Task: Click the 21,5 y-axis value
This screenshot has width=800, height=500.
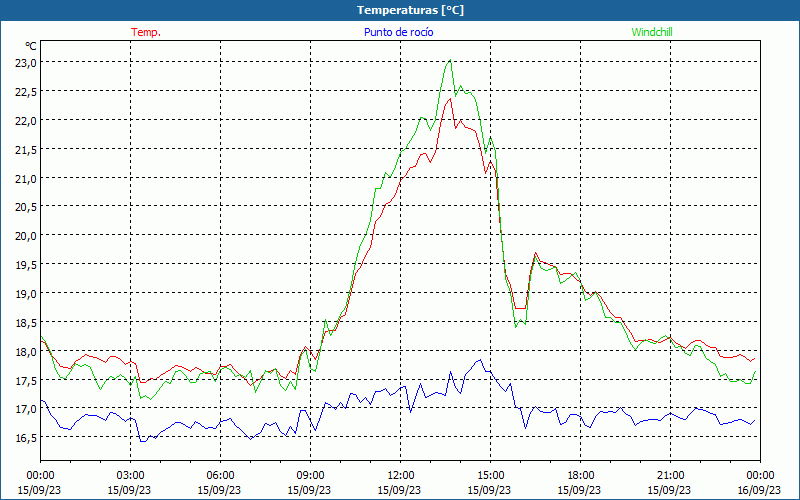Action: pos(27,149)
